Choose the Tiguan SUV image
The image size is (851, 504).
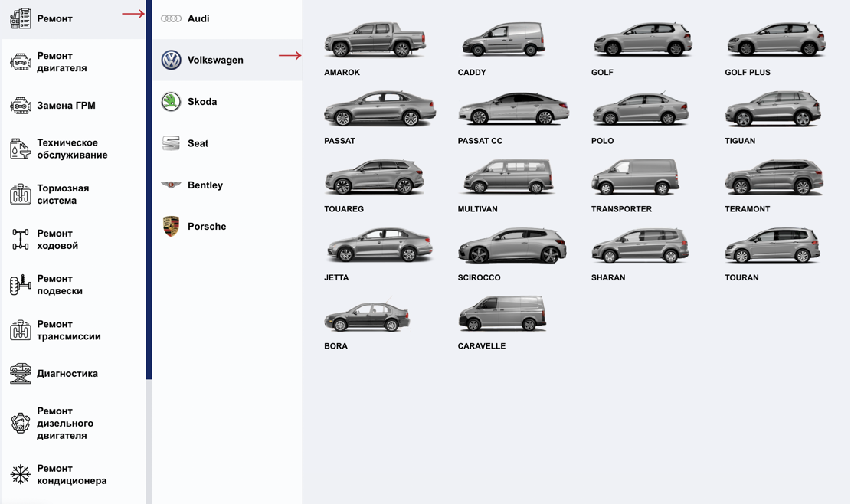point(774,109)
